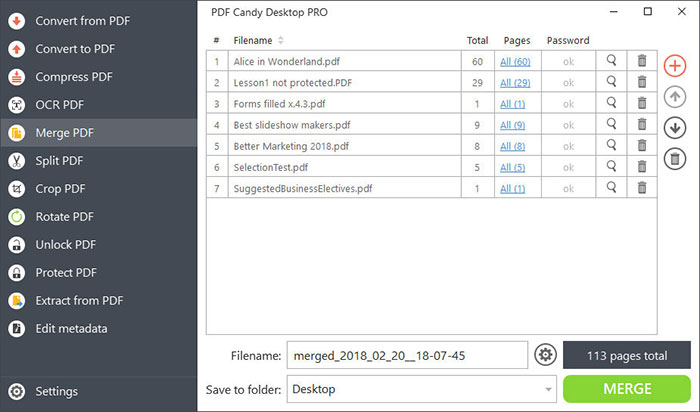The height and width of the screenshot is (412, 700).
Task: Preview Forms filled x.4.3.pdf with magnifier
Action: (611, 103)
